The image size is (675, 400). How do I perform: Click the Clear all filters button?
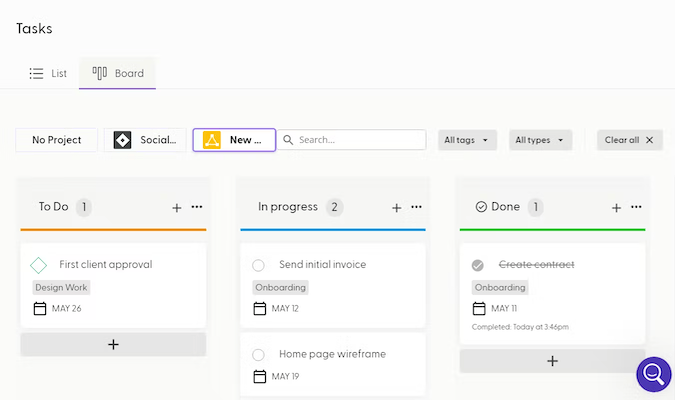coord(629,140)
